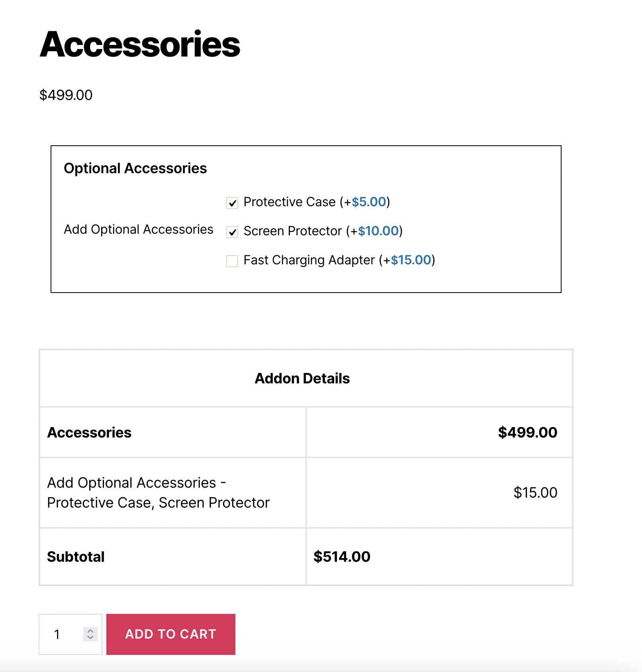Screen dimensions: 642x672
Task: Click the $499.00 price below the title
Action: [x=66, y=95]
